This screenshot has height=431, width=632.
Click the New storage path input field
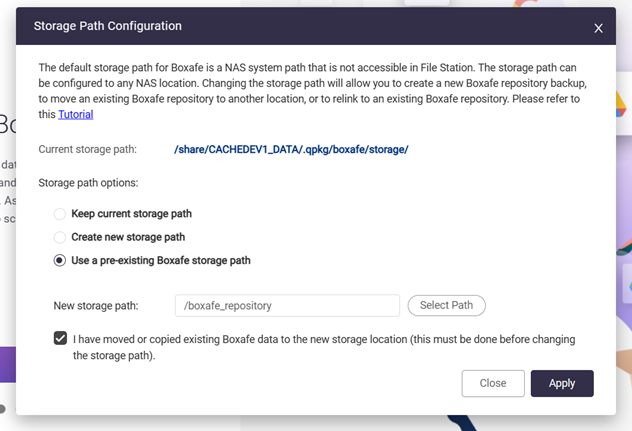(x=286, y=305)
